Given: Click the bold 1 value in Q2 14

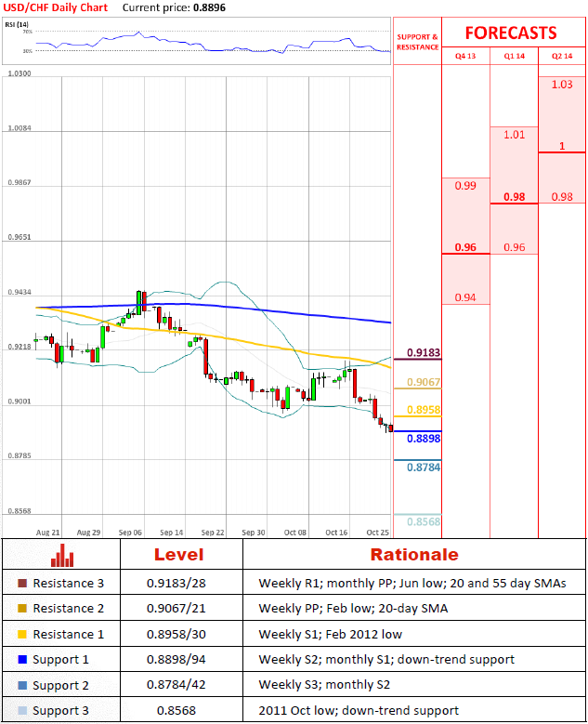Looking at the screenshot, I should point(562,146).
